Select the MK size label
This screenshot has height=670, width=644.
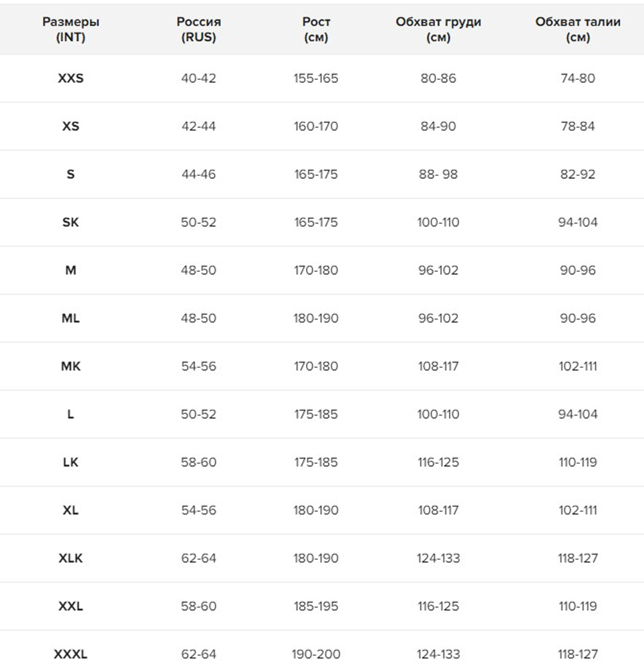click(x=71, y=366)
